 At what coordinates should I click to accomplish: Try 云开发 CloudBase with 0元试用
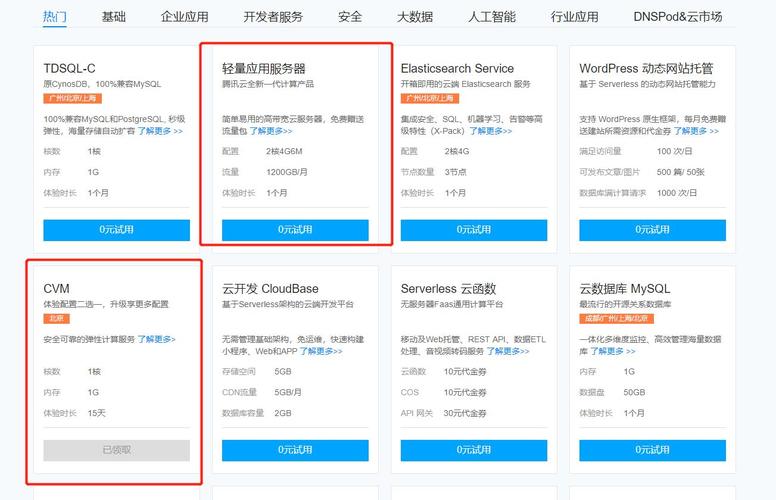pos(295,450)
